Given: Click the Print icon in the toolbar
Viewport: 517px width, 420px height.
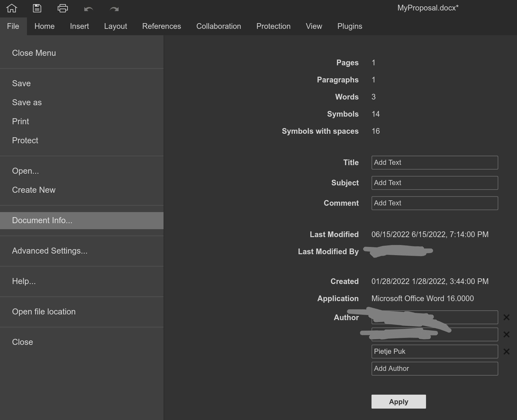Looking at the screenshot, I should click(x=62, y=8).
